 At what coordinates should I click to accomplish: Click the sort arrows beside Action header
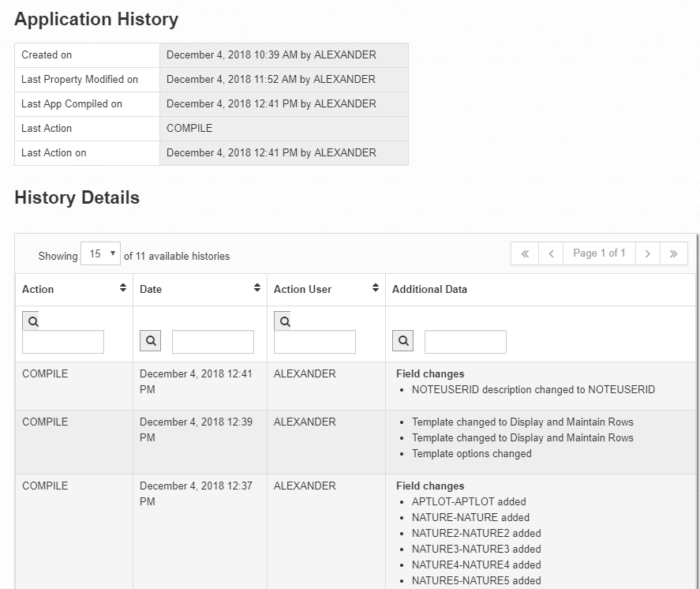coord(122,288)
